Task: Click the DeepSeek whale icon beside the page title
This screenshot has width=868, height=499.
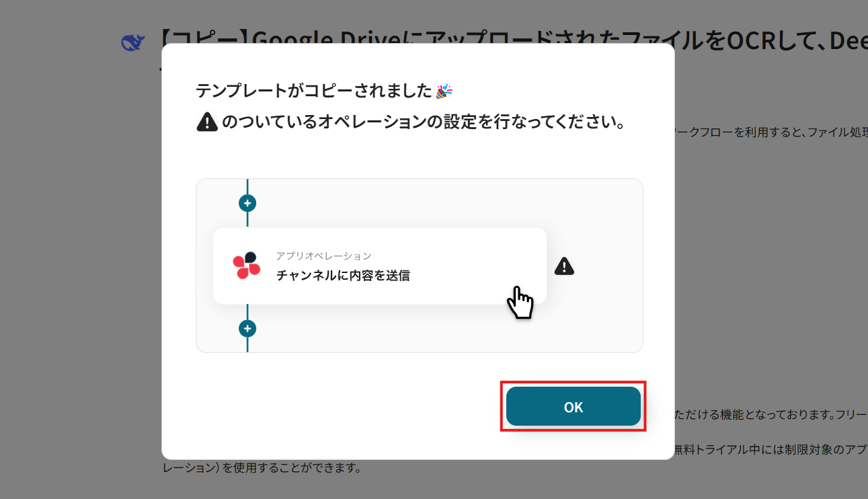Action: pos(133,43)
